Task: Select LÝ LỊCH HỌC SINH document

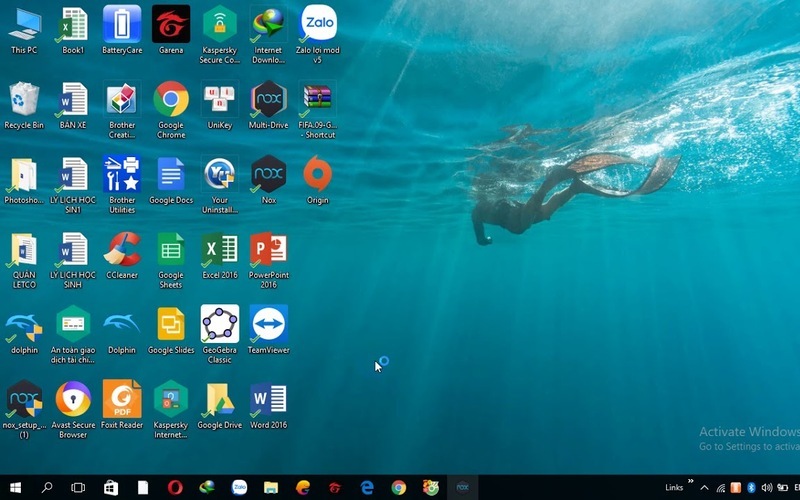Action: [x=73, y=260]
